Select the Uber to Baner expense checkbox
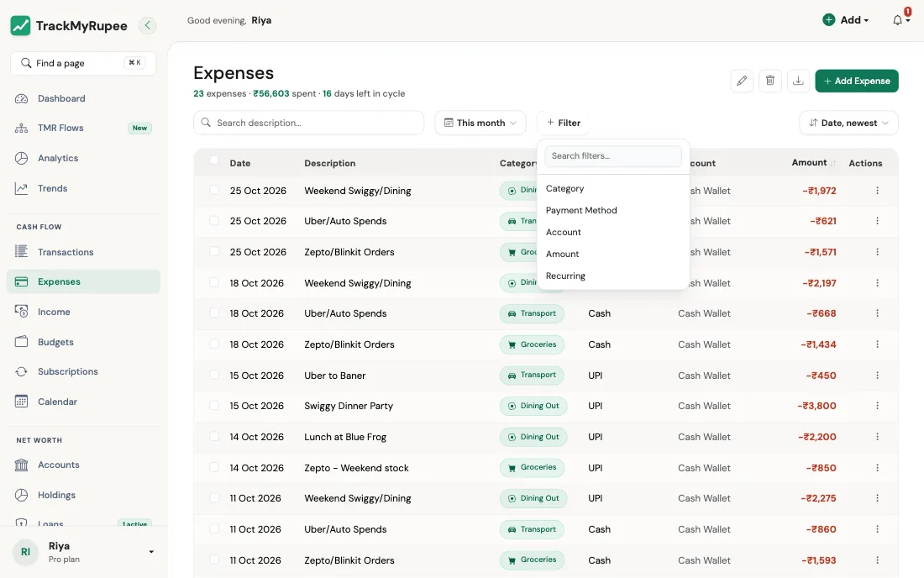This screenshot has width=924, height=578. 214,375
